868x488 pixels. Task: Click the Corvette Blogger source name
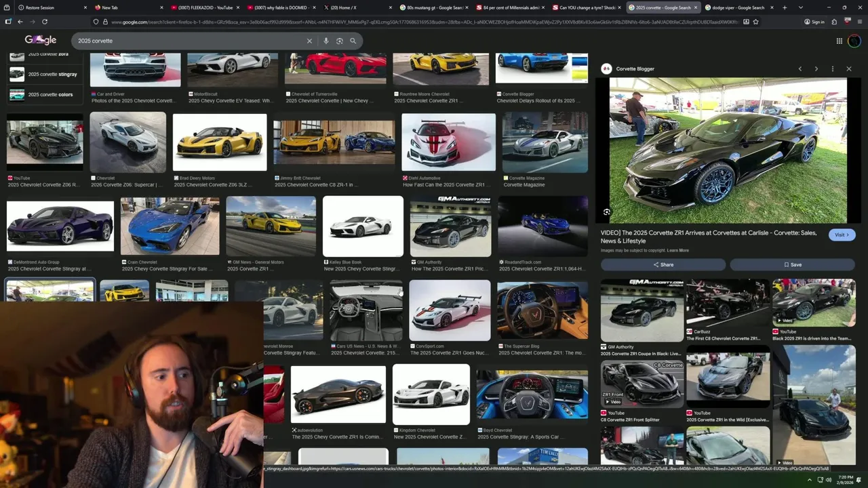(x=635, y=69)
